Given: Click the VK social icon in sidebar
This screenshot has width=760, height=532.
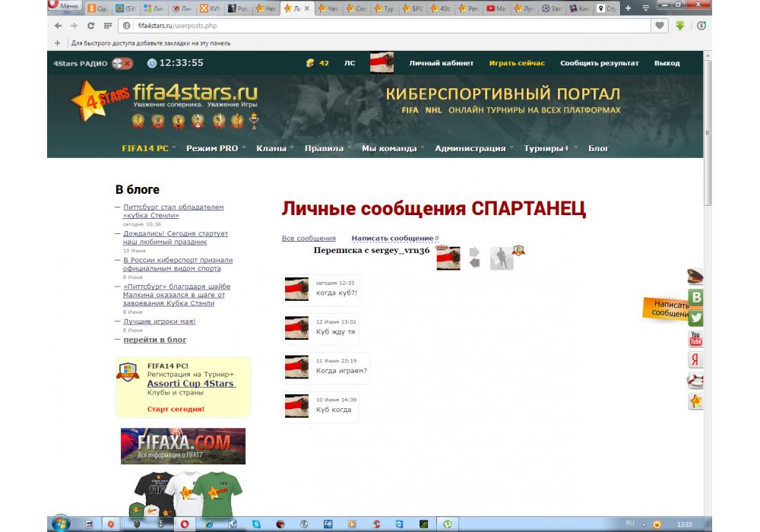Looking at the screenshot, I should [695, 298].
